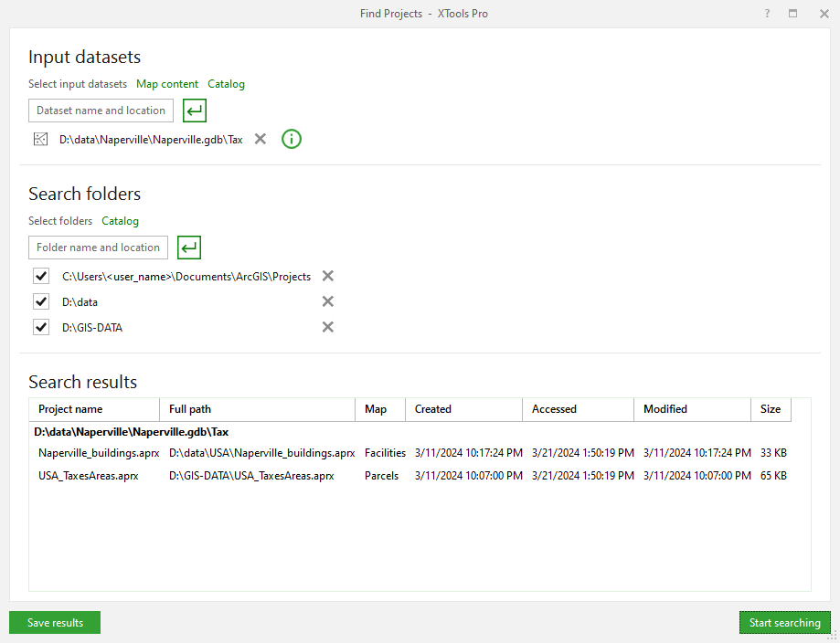Open Catalog link for input datasets
This screenshot has width=840, height=643.
pyautogui.click(x=226, y=84)
